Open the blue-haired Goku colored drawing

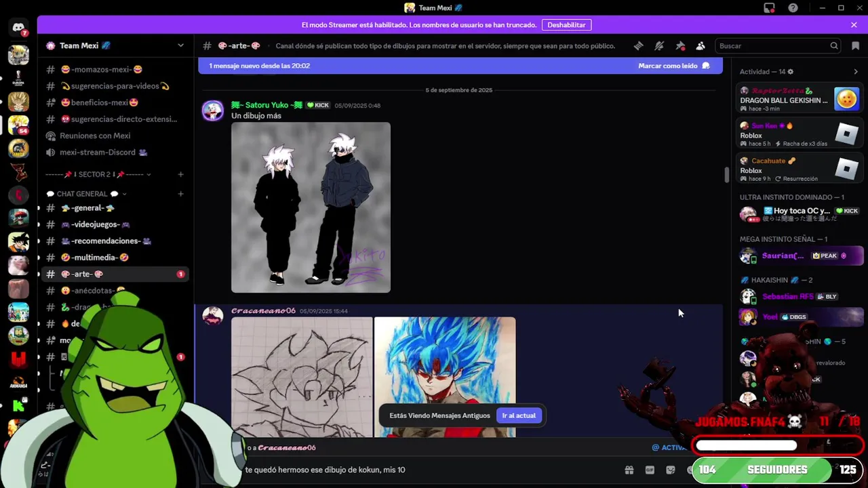(445, 377)
